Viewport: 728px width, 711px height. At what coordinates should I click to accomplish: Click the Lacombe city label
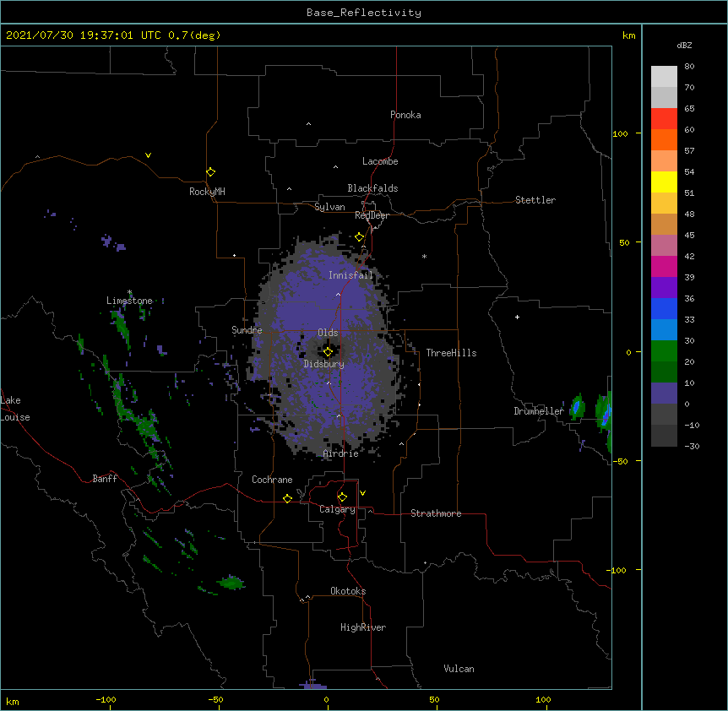click(380, 161)
